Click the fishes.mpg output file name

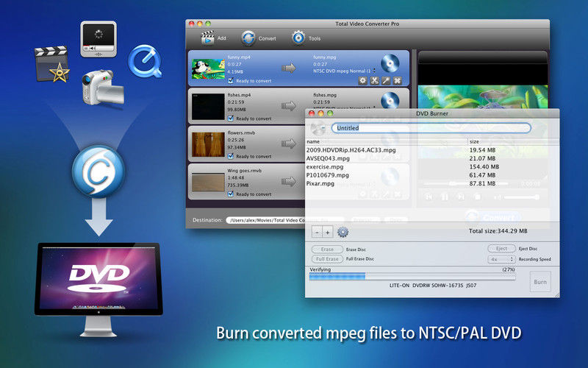tap(324, 95)
